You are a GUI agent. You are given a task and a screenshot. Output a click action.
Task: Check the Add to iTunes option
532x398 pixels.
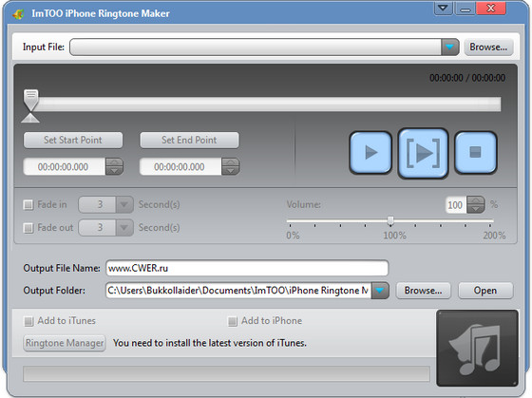[x=28, y=321]
